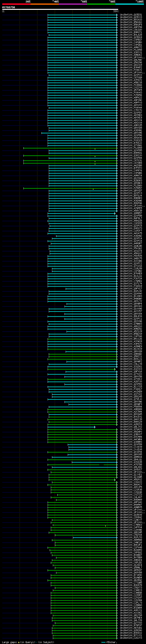
Task: Click hit label UniRef100_Q7UA70
Action: tap(131, 429)
